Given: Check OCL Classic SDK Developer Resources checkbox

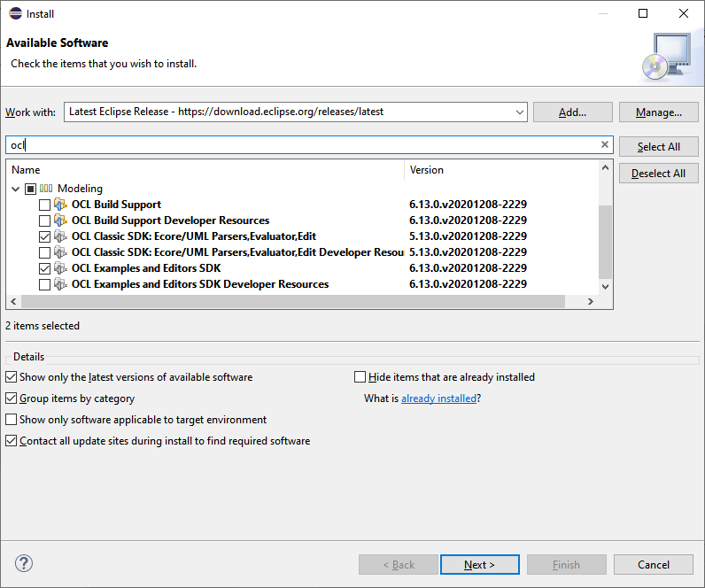Looking at the screenshot, I should pyautogui.click(x=44, y=252).
